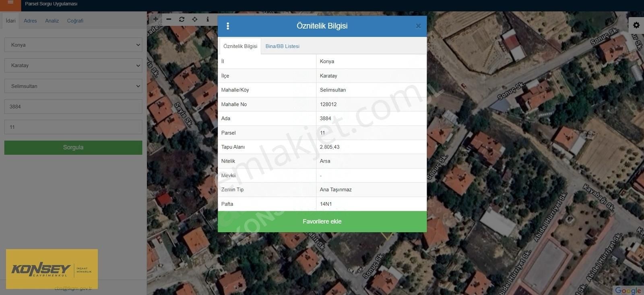Click the Sorgula button

click(73, 147)
